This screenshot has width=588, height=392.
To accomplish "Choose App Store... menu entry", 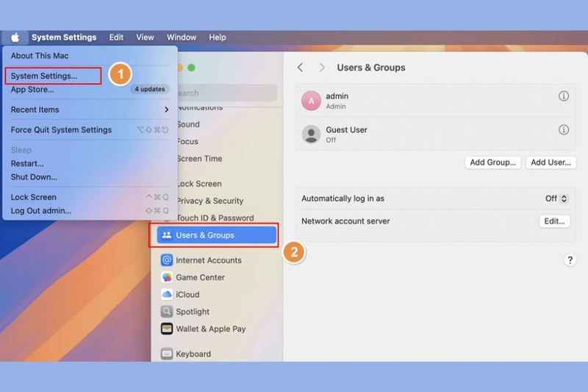I will [32, 89].
